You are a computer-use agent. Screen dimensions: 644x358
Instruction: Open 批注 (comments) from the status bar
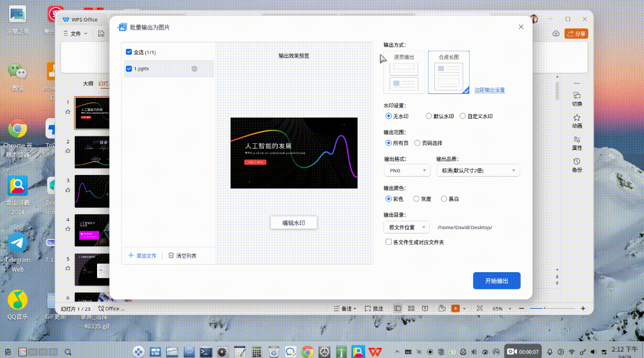375,308
